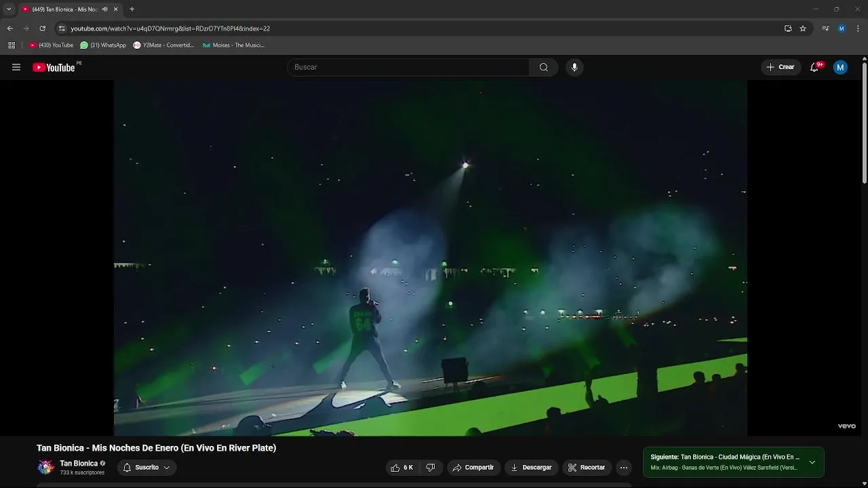The height and width of the screenshot is (488, 868).
Task: Click 733 k suscriptores text
Action: click(82, 472)
